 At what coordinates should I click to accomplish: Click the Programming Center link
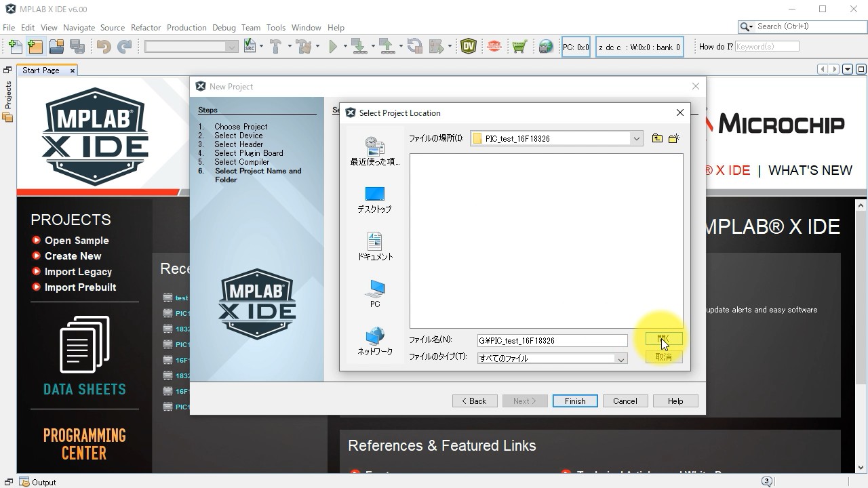pyautogui.click(x=85, y=444)
